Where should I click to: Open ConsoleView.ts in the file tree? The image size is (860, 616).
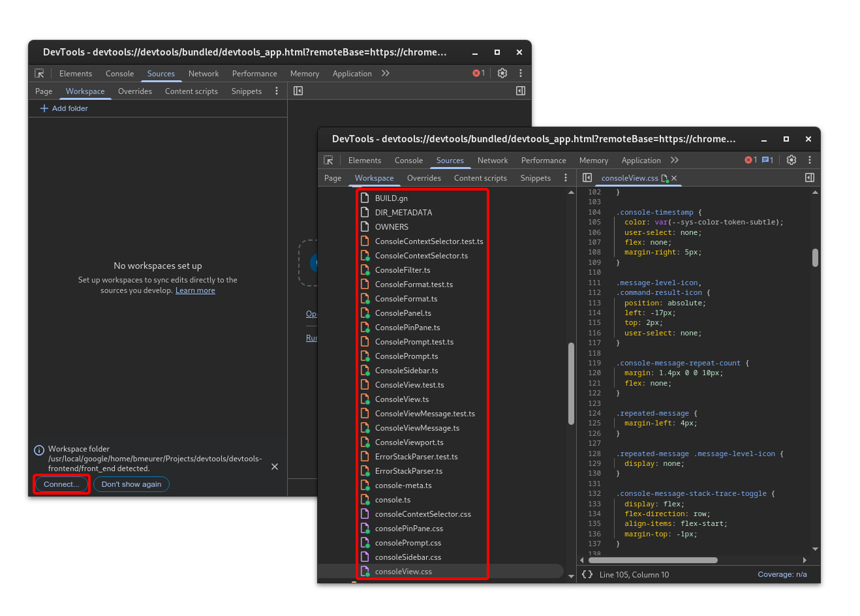402,399
